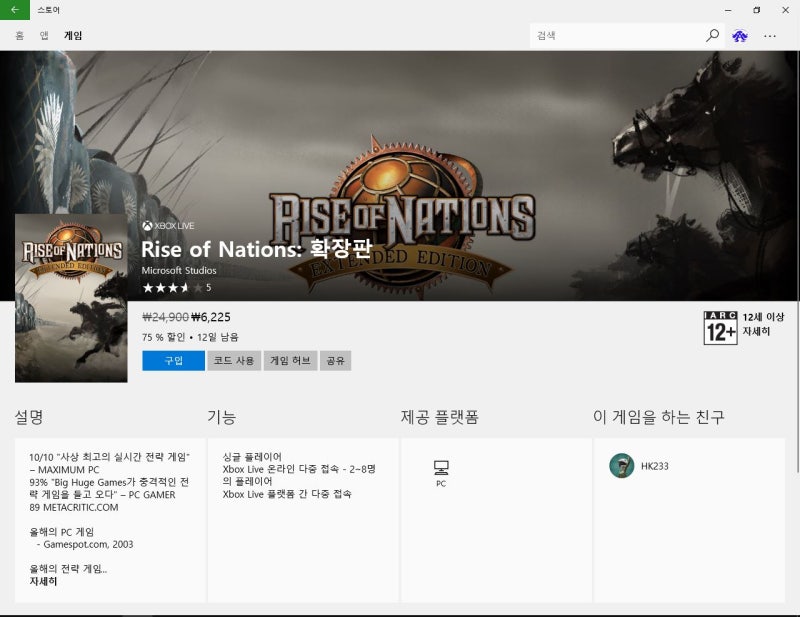Close the 스토어 window
The width and height of the screenshot is (800, 617).
(785, 10)
